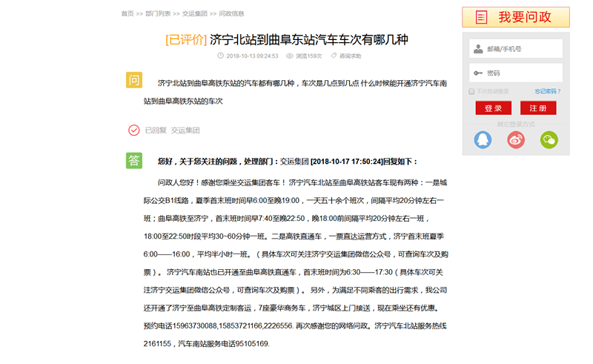Click the QQ login icon
Screen dimensions: 593x364
coord(483,139)
